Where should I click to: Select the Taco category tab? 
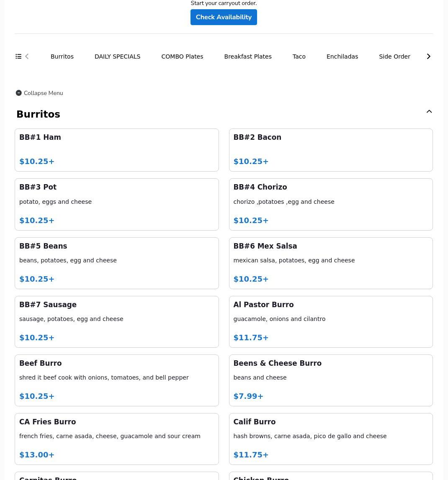pos(299,56)
